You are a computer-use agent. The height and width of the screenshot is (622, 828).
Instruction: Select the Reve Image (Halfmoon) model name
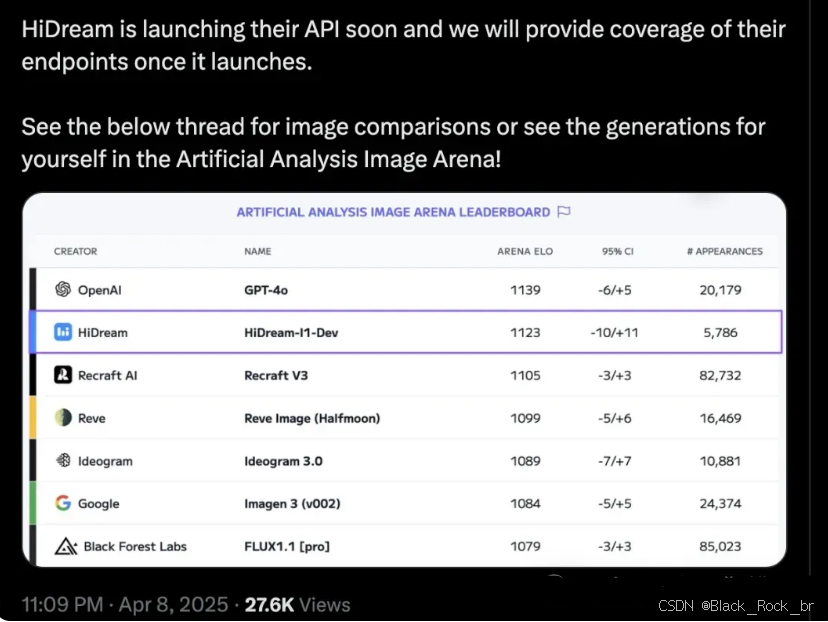(312, 418)
